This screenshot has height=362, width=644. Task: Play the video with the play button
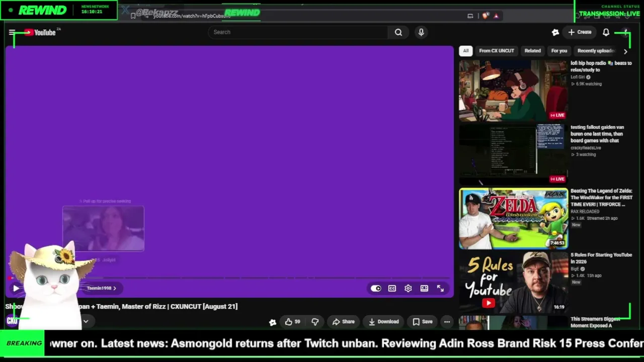pyautogui.click(x=16, y=288)
